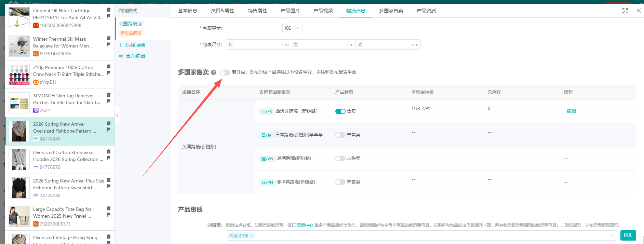Click trash icon for XIMONTH Skin Tag Remover
Image resolution: width=644 pixels, height=244 pixels.
tap(109, 95)
